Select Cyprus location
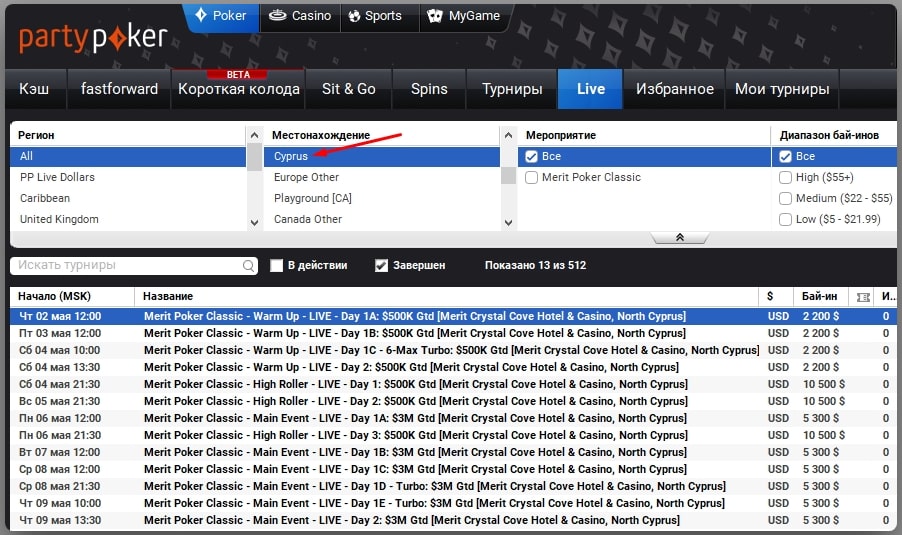This screenshot has height=535, width=902. coord(382,156)
